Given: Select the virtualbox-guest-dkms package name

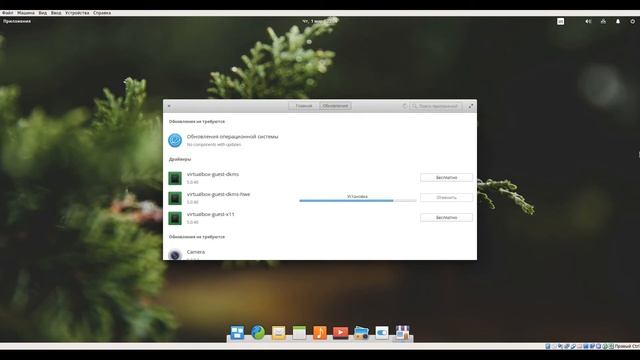Looking at the screenshot, I should (213, 174).
